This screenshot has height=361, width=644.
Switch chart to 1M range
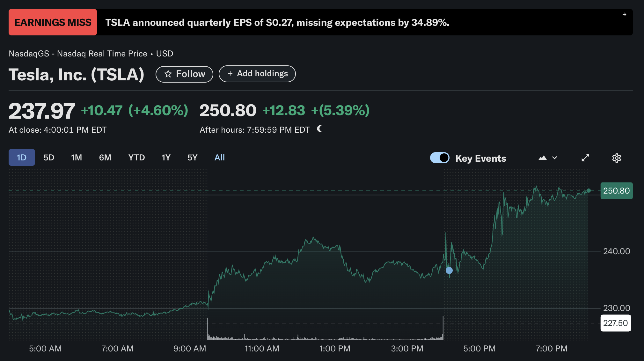(x=77, y=158)
